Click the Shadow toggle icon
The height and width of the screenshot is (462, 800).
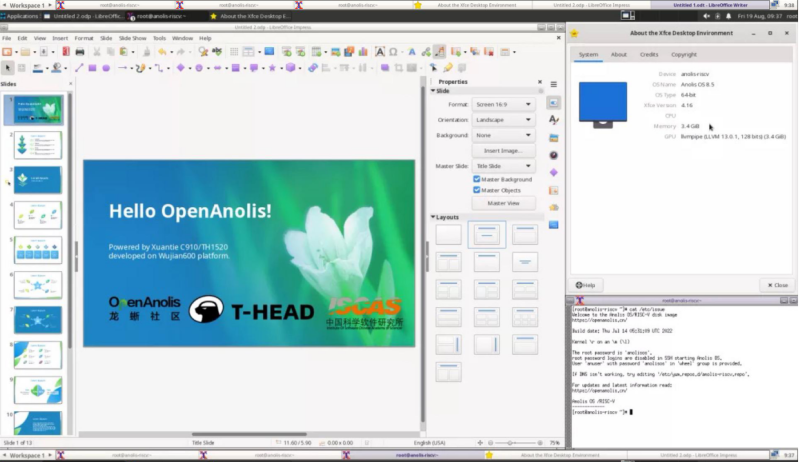(x=385, y=67)
